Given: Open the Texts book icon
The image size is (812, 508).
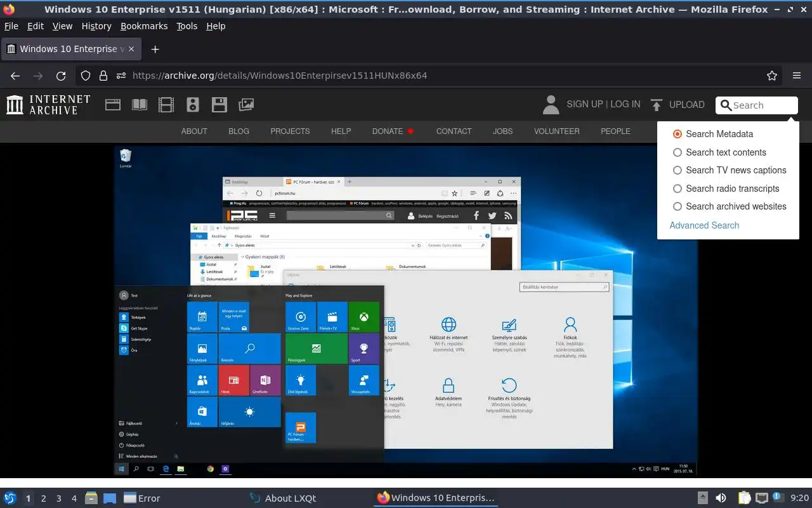Looking at the screenshot, I should click(x=140, y=105).
